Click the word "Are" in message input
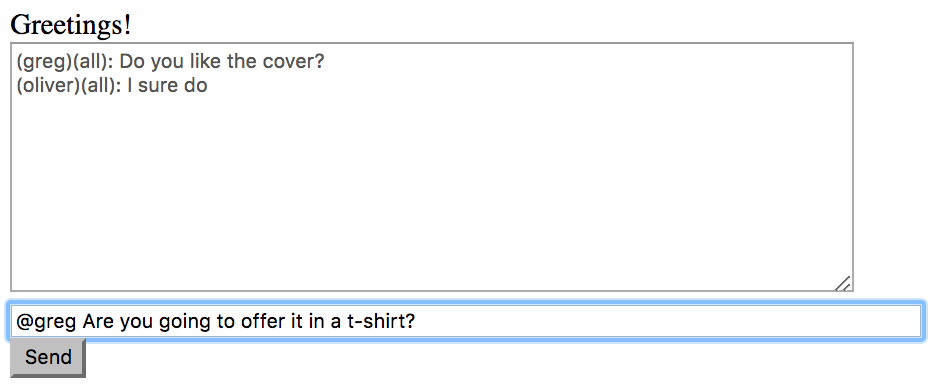Screen dimensions: 938x390 98,322
